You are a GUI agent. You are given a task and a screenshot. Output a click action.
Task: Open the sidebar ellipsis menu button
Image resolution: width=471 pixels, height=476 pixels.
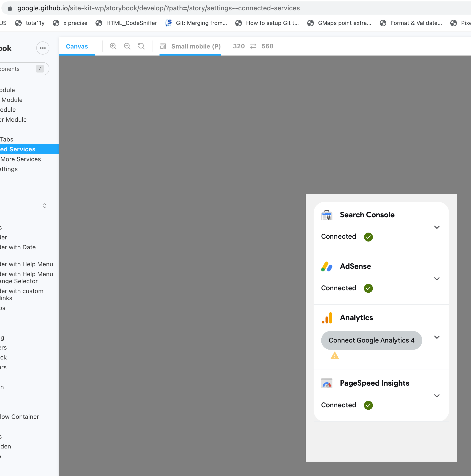[43, 48]
